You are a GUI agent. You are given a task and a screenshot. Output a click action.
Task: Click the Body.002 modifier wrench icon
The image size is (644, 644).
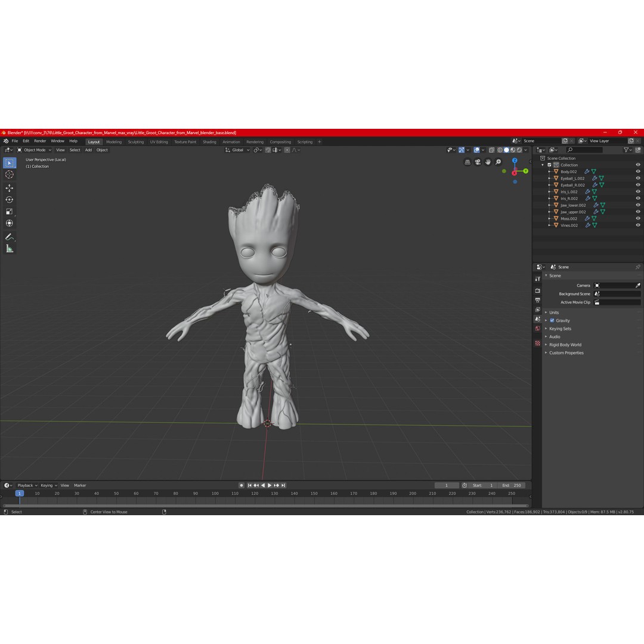point(587,172)
